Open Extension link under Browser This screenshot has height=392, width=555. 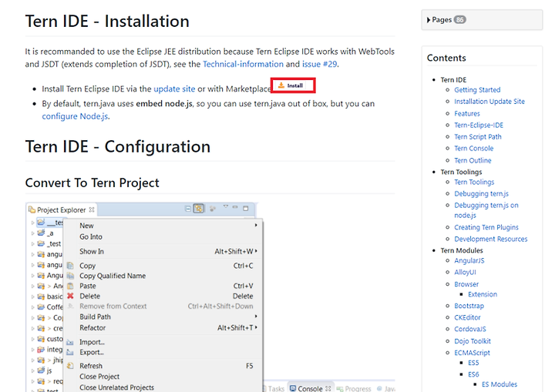[x=483, y=294]
